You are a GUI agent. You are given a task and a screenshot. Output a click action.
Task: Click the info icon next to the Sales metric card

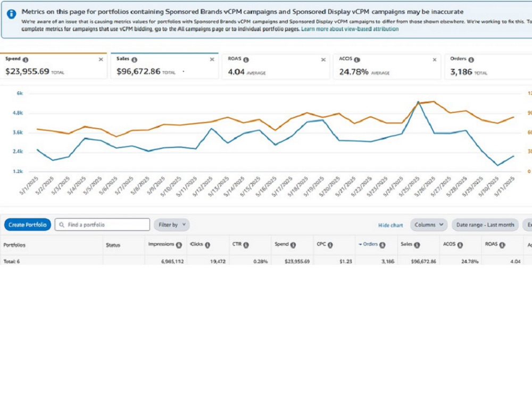point(135,60)
